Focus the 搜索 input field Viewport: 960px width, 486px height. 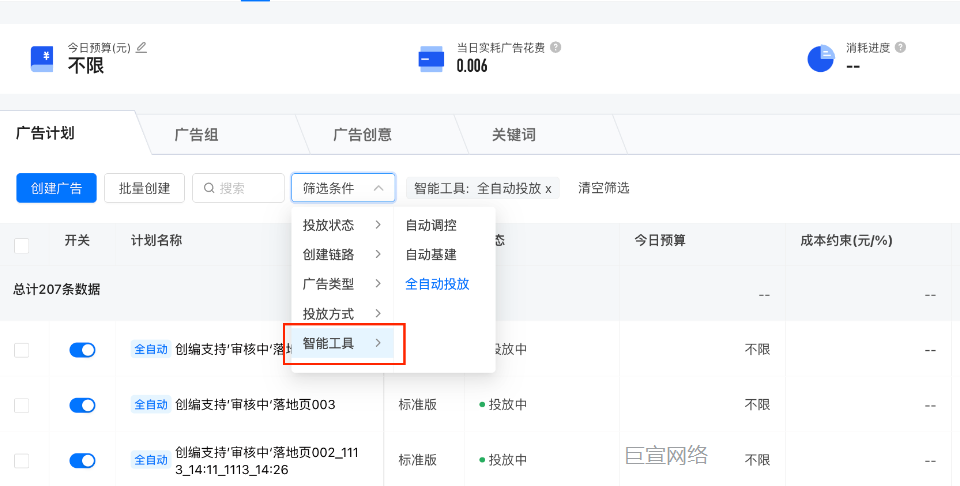pyautogui.click(x=238, y=188)
